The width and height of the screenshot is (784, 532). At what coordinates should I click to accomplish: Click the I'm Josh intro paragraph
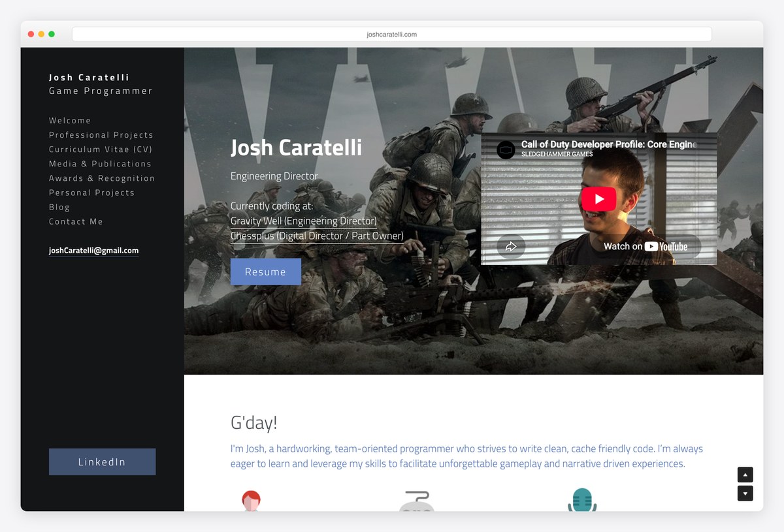(466, 456)
